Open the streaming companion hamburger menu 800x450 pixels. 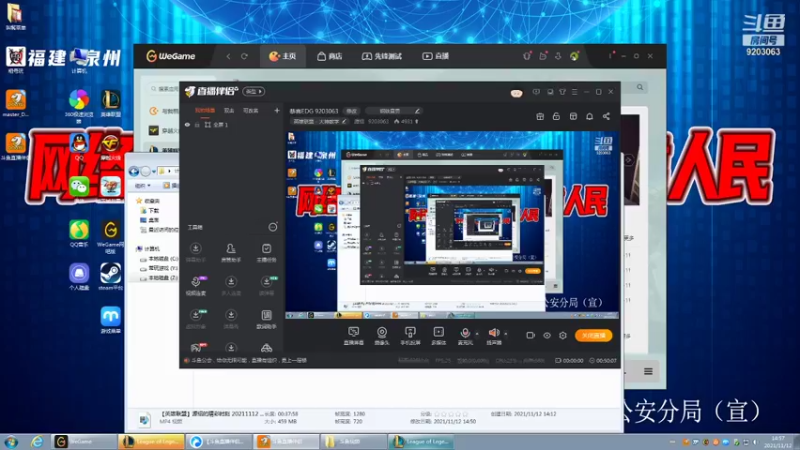click(574, 92)
